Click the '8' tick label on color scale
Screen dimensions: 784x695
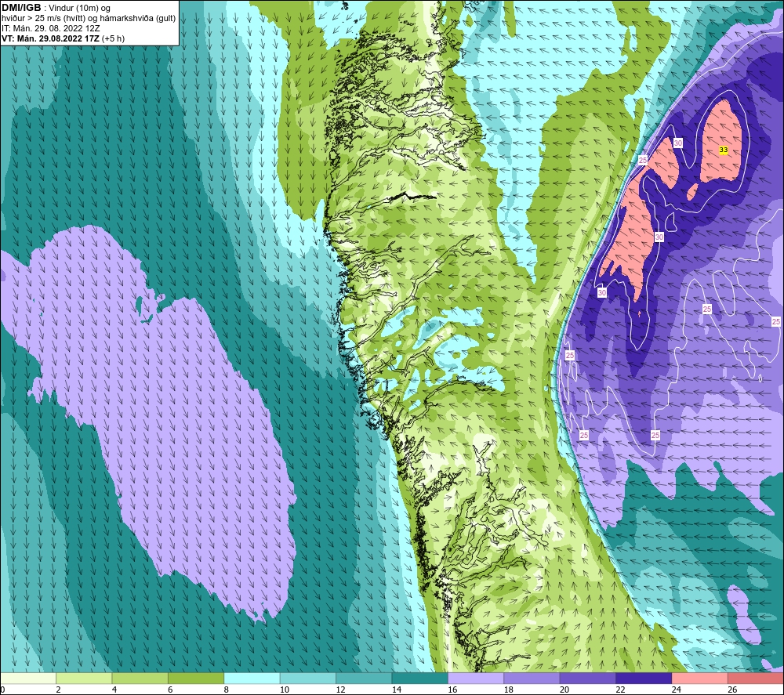click(227, 690)
